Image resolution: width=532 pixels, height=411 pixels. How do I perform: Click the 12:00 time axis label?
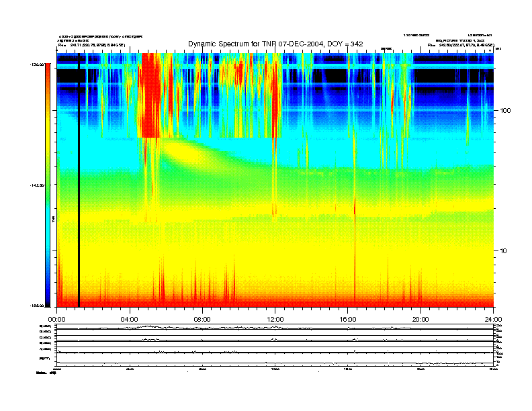[x=275, y=320]
